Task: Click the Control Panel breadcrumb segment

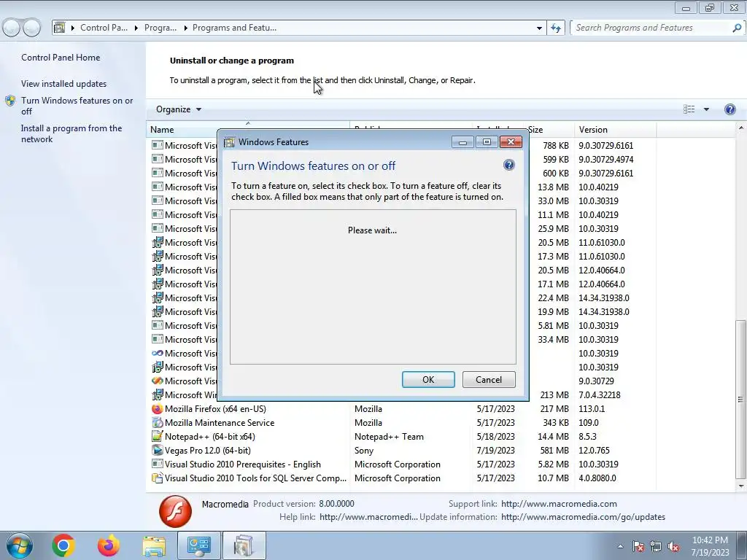Action: [x=104, y=28]
